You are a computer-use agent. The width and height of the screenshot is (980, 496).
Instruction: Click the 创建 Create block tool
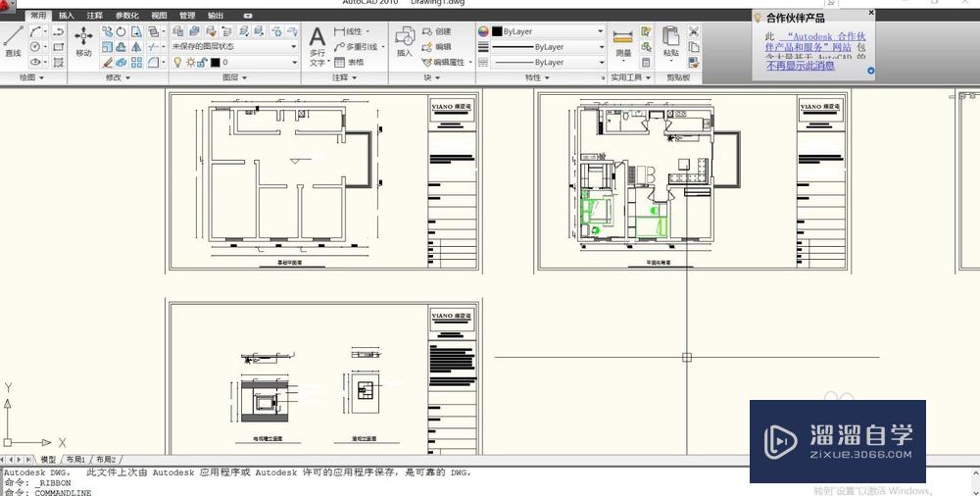pyautogui.click(x=436, y=31)
